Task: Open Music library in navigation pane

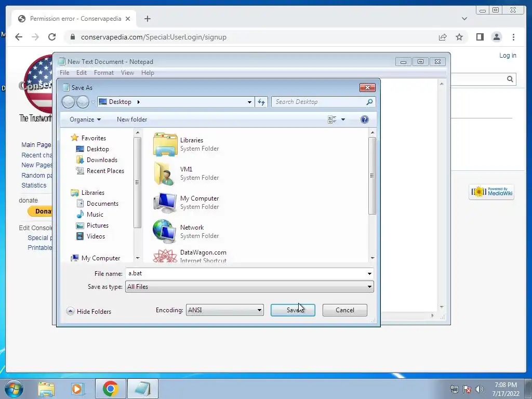Action: [x=90, y=215]
